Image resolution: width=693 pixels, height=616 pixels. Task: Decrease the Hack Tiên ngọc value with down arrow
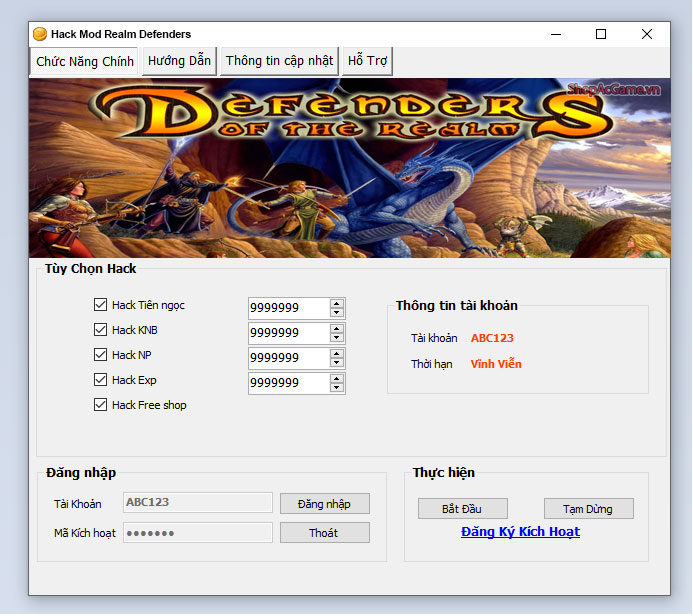point(337,312)
